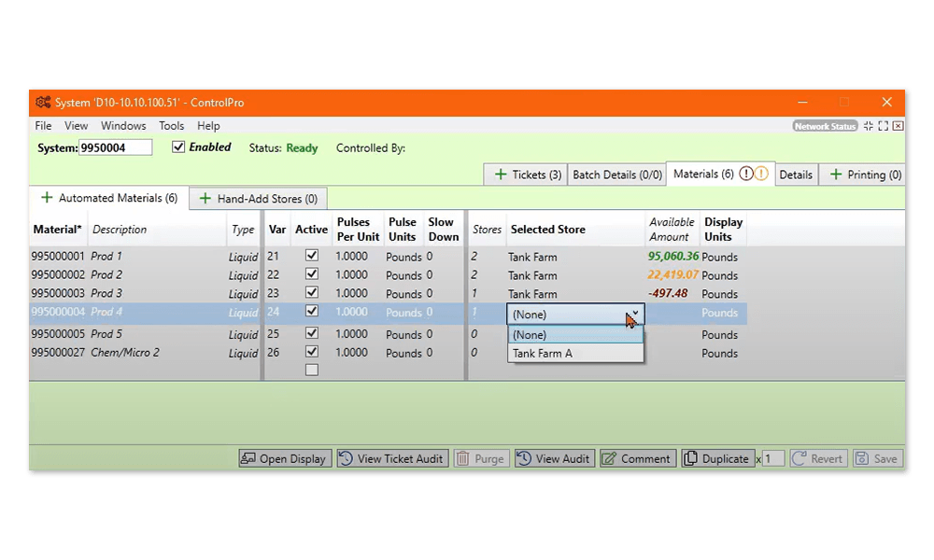This screenshot has width=934, height=560.
Task: Select material row 995000002
Action: point(58,275)
